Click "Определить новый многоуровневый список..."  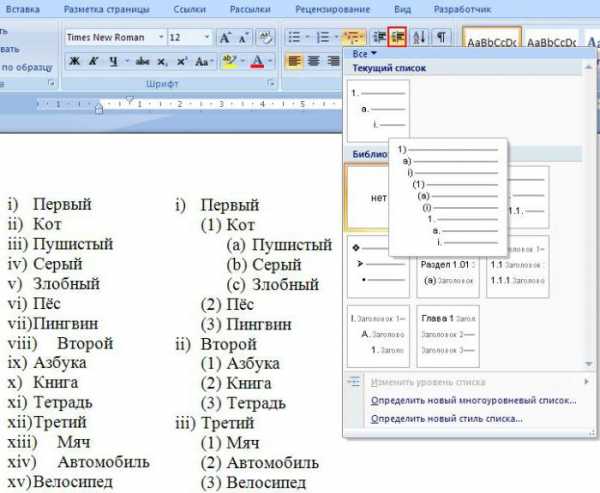pos(473,400)
